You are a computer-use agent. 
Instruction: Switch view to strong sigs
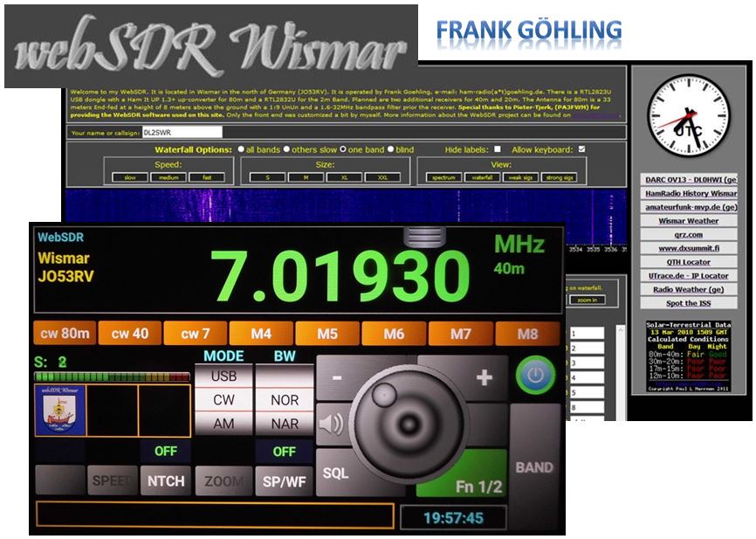tap(559, 177)
